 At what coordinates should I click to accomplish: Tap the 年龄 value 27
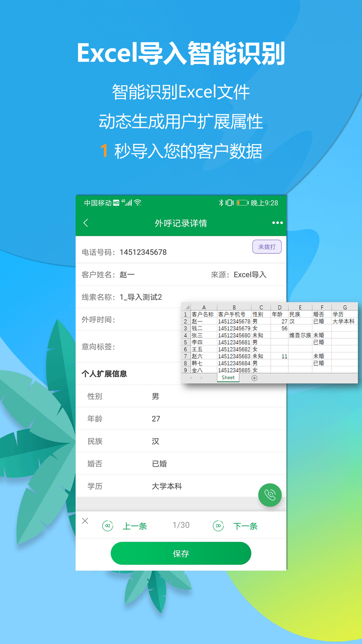(156, 419)
